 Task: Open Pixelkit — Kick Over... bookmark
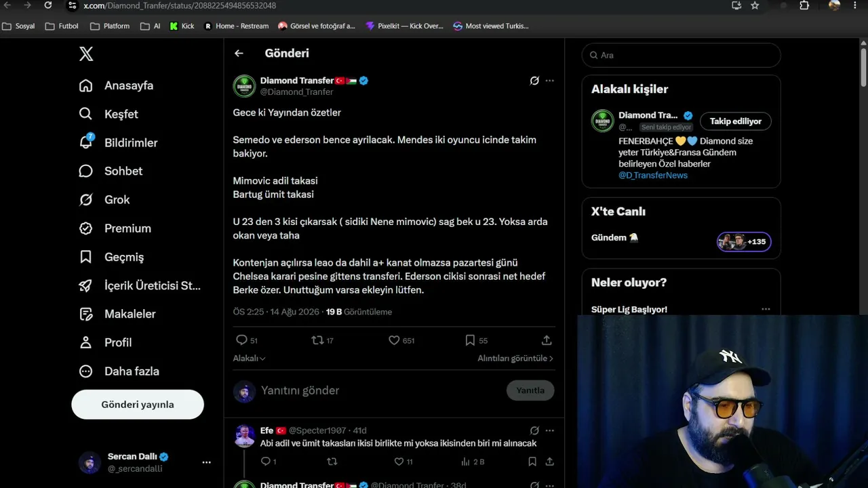404,26
